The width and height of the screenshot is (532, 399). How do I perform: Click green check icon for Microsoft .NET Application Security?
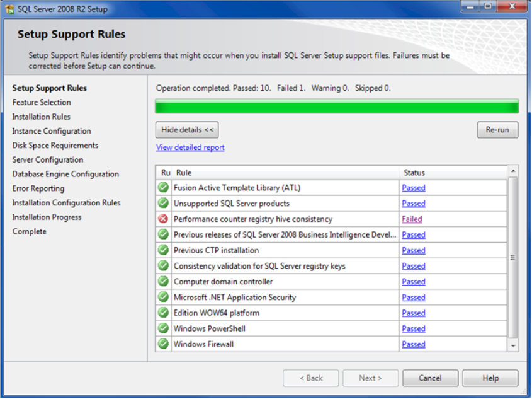pos(163,297)
